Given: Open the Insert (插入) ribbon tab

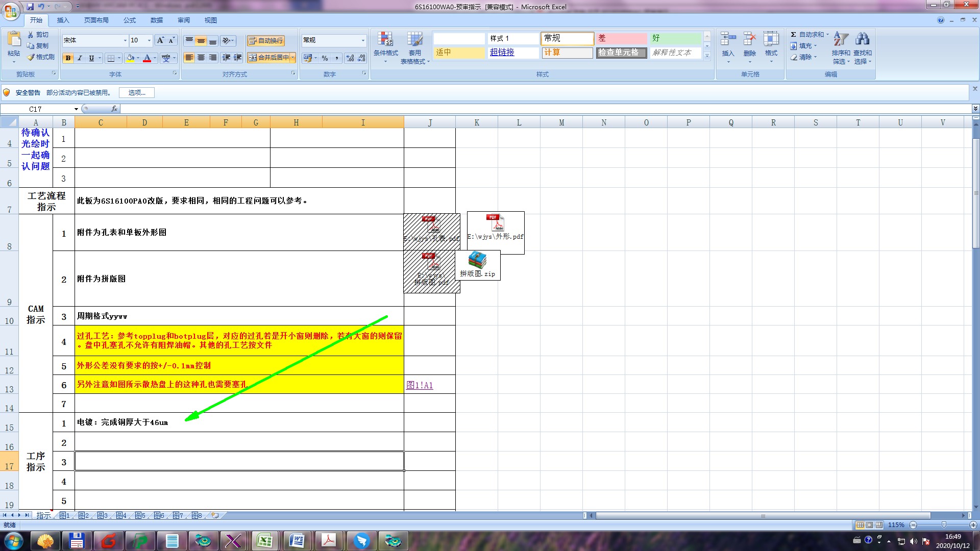Looking at the screenshot, I should 63,20.
